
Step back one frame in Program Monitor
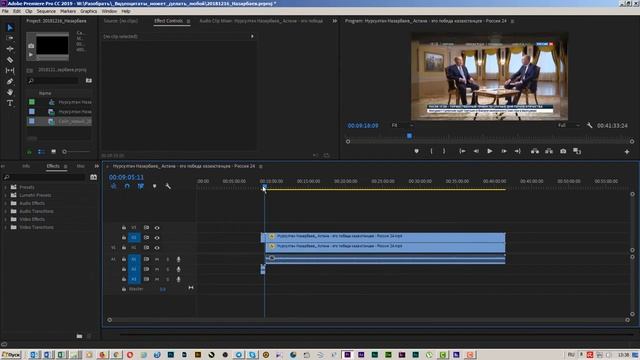point(476,151)
